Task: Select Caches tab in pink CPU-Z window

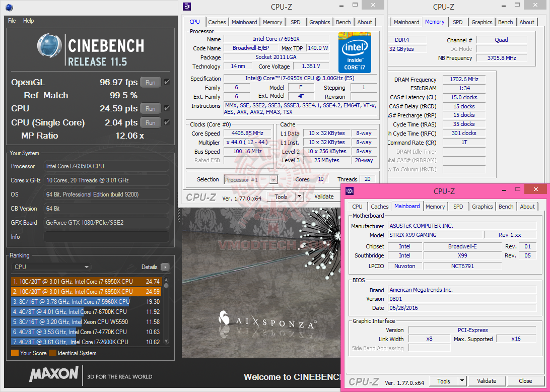Action: point(380,207)
